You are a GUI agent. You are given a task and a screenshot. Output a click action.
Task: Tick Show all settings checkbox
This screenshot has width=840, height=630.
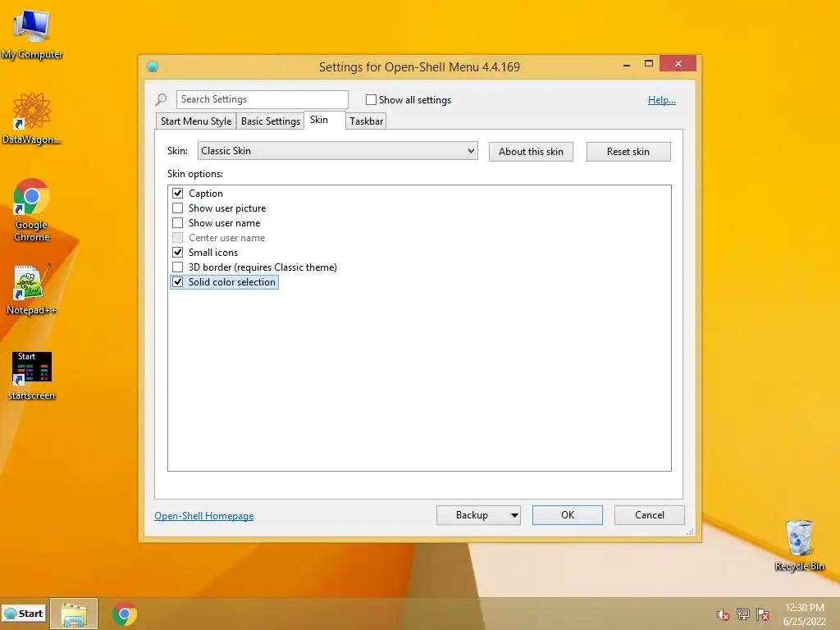click(371, 99)
